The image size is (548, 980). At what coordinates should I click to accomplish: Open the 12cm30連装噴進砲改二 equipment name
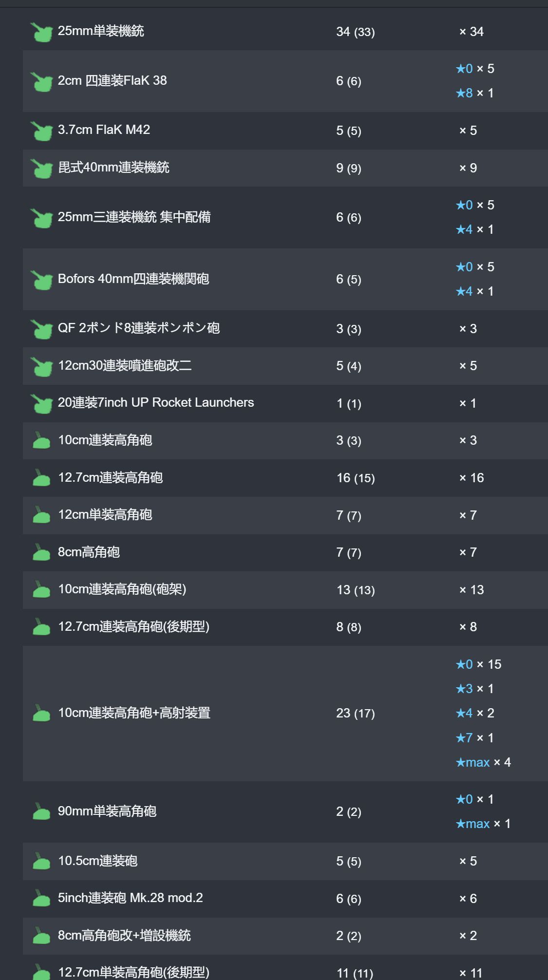[125, 366]
